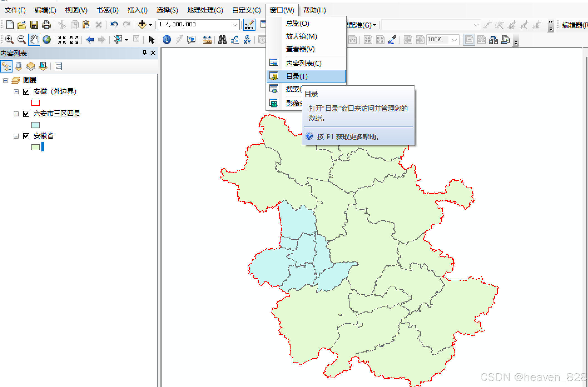Click the 内容列表(C) menu entry
This screenshot has height=387, width=588.
click(x=304, y=63)
